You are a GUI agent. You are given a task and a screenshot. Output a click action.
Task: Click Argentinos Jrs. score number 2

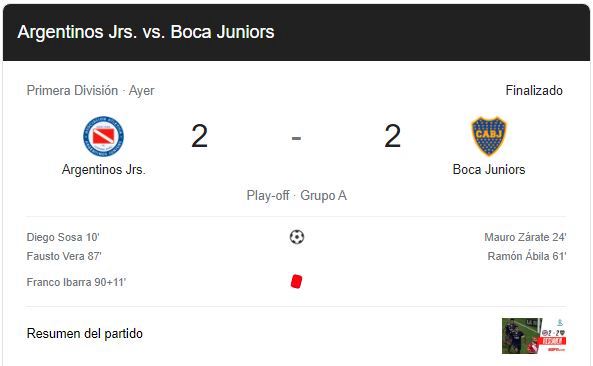pyautogui.click(x=199, y=136)
